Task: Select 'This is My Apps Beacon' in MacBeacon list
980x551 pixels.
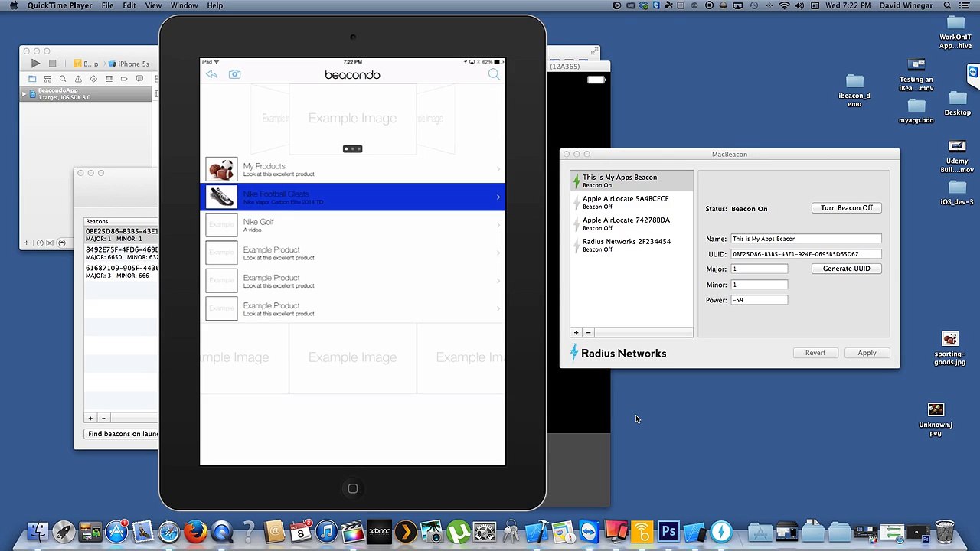Action: 632,181
